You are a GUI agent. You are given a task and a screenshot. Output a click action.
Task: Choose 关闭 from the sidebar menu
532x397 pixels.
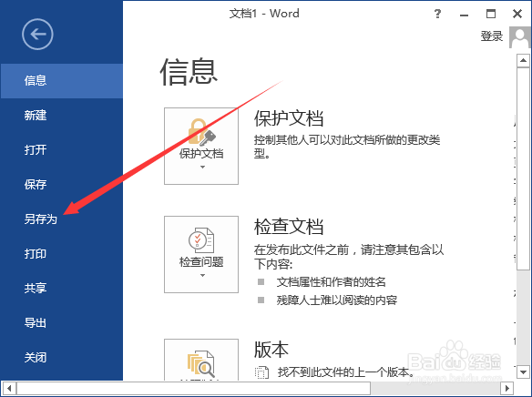[61, 357]
